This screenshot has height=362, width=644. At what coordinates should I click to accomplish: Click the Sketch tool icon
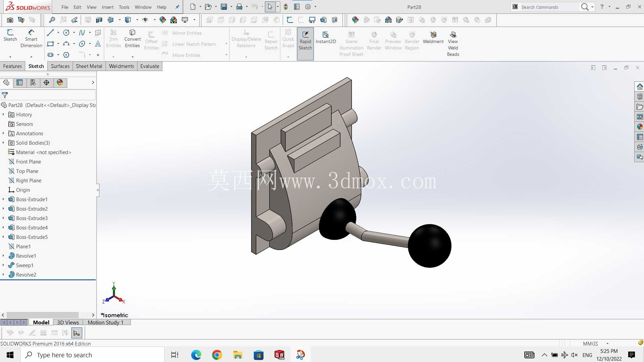[10, 35]
